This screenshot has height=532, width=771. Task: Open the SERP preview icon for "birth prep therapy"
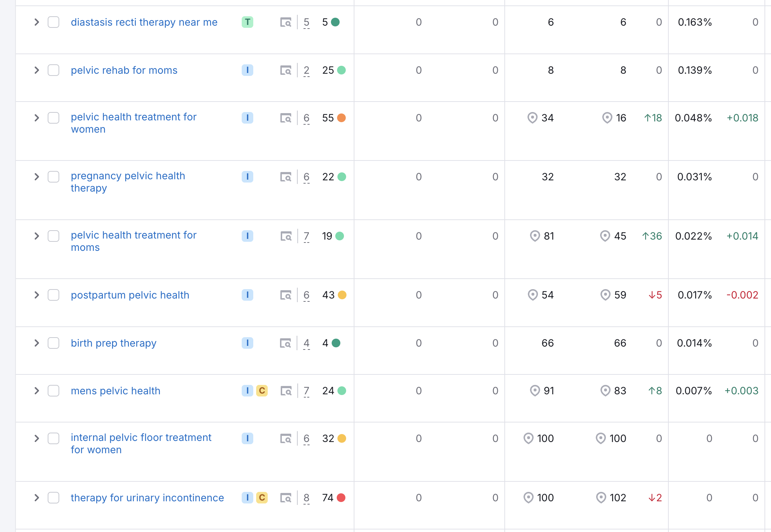286,343
